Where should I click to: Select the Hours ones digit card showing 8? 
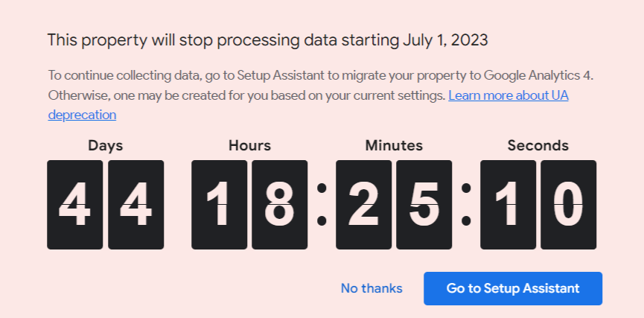[x=279, y=205]
